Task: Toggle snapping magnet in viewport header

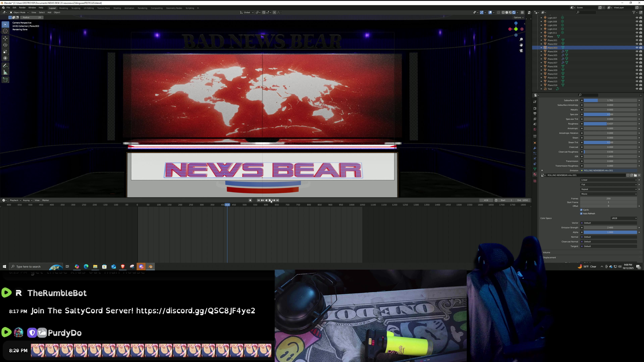Action: point(264,13)
